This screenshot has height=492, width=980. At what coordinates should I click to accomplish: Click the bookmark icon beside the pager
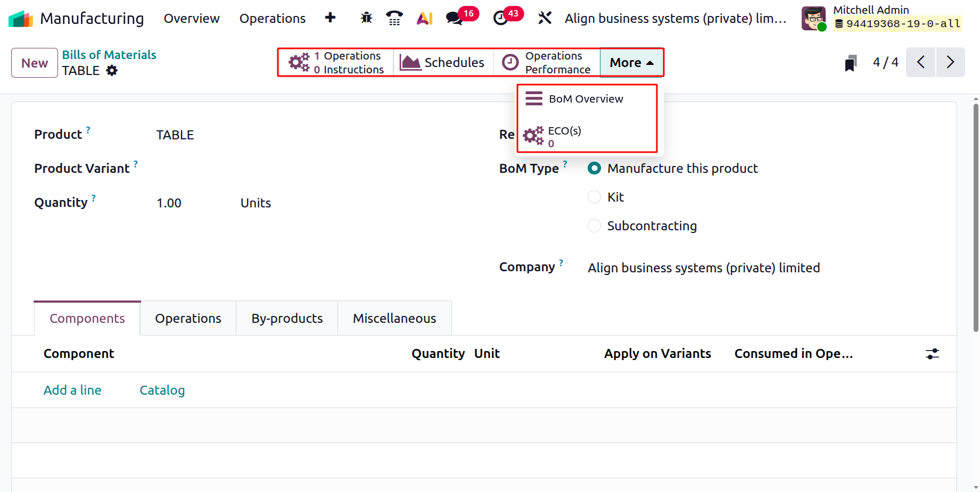coord(851,63)
